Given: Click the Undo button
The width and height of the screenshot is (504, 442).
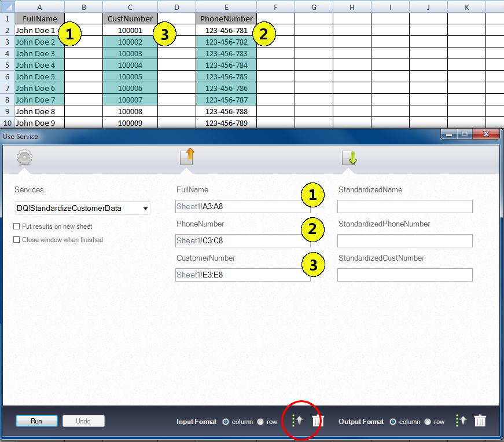Looking at the screenshot, I should tap(83, 421).
